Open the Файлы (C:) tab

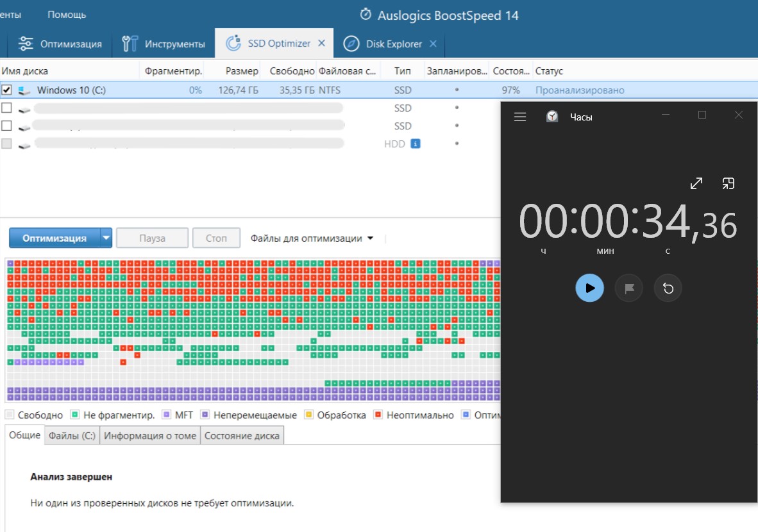(x=72, y=435)
